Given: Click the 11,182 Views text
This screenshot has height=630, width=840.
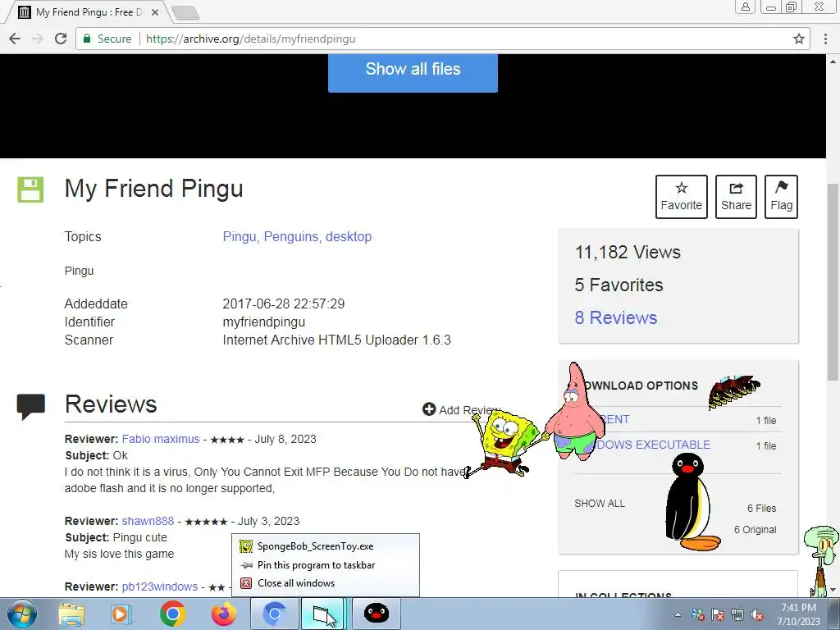Looking at the screenshot, I should click(628, 253).
